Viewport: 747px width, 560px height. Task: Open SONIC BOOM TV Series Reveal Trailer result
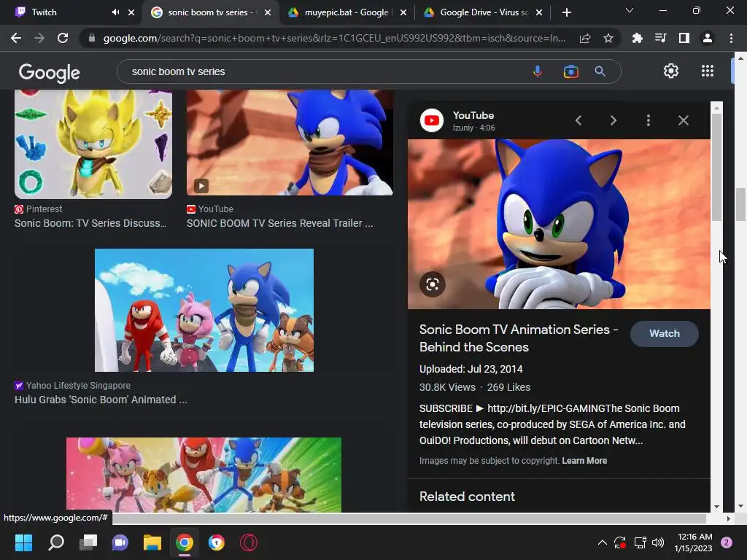pos(279,223)
